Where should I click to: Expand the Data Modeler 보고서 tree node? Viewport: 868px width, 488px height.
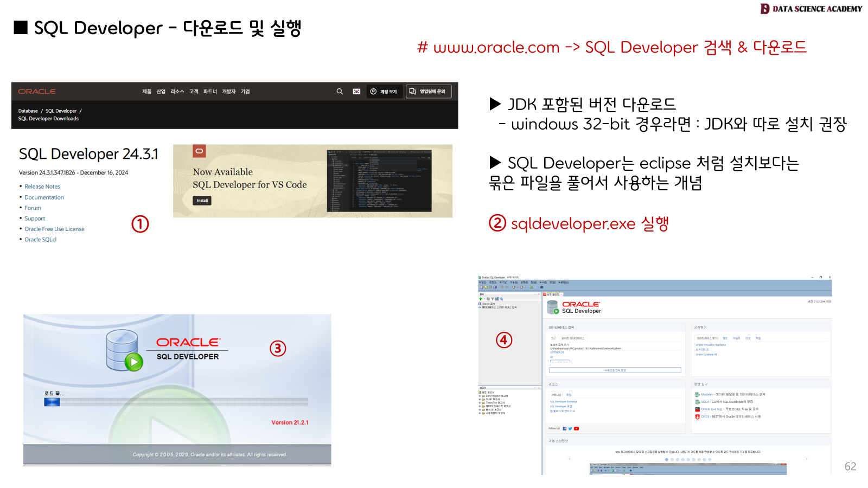coord(480,396)
